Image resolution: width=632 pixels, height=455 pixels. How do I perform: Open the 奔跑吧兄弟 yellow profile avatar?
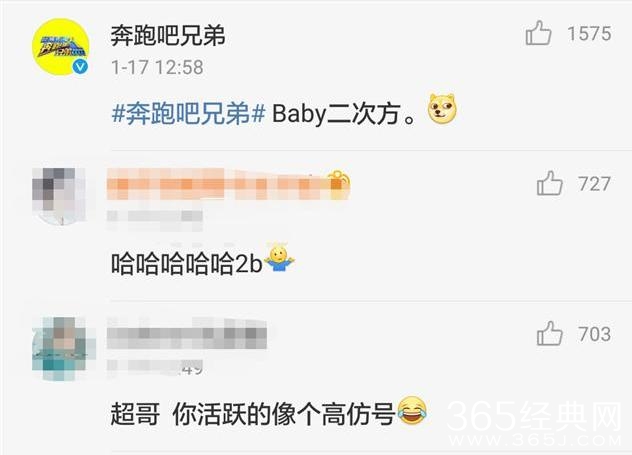coord(60,47)
